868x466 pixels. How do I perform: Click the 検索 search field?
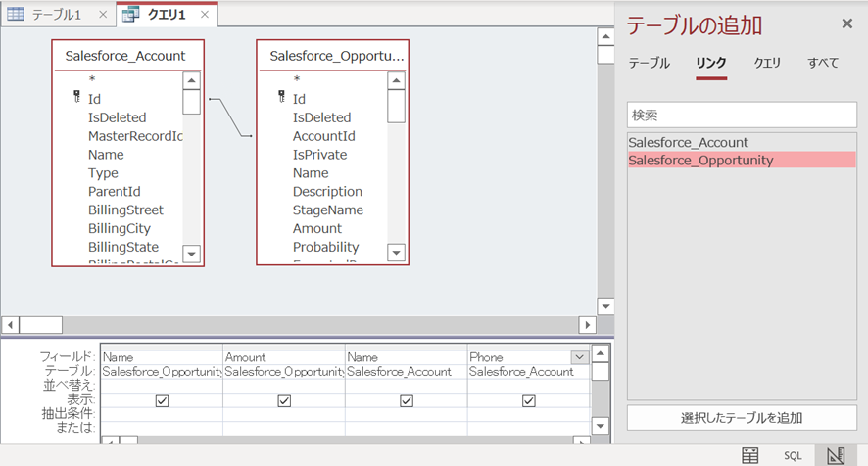742,116
